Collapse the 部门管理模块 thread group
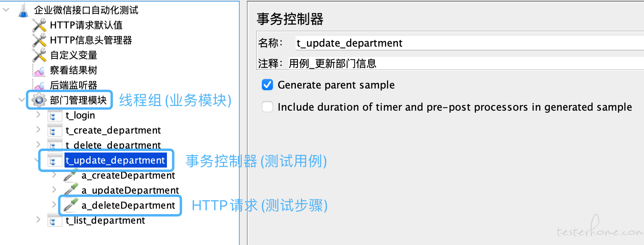This screenshot has height=245, width=644. [22, 100]
